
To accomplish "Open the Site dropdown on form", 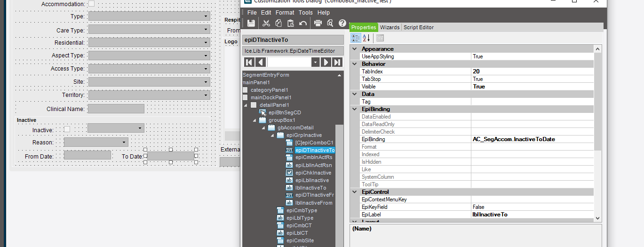I will pyautogui.click(x=206, y=82).
